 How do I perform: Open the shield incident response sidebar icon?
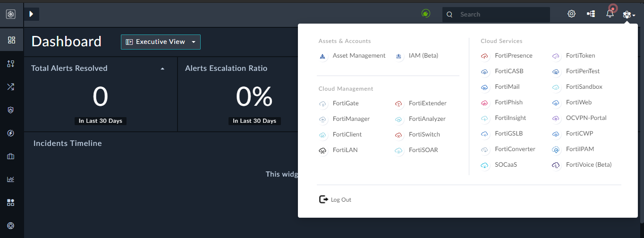coord(11,110)
